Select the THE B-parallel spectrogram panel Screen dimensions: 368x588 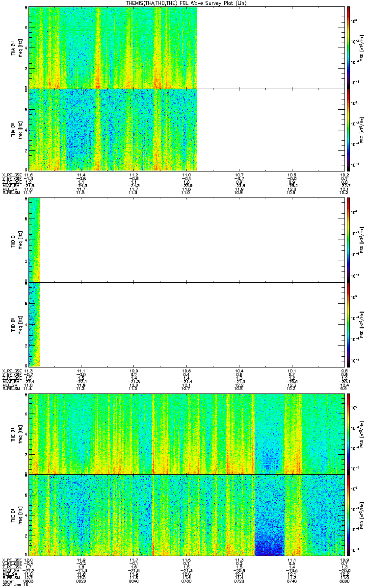click(x=186, y=515)
